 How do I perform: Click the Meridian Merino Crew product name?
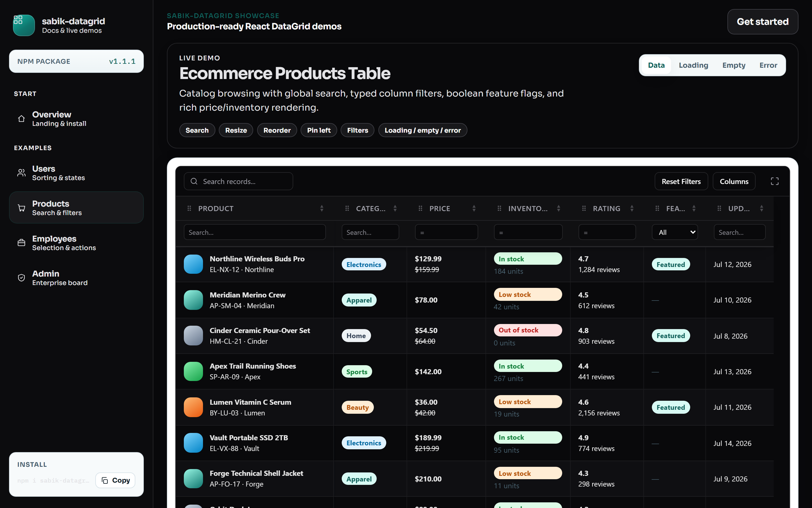tap(248, 295)
